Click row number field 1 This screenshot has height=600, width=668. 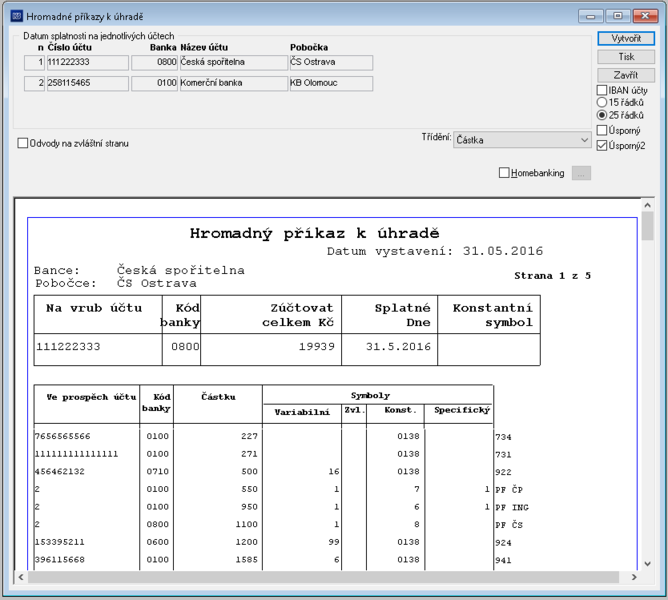[x=35, y=62]
